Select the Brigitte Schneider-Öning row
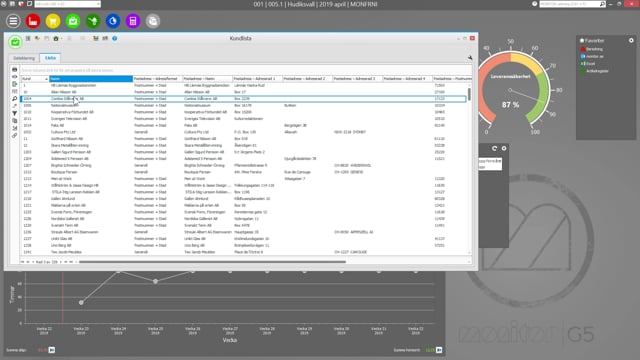640x360 pixels. 243,165
